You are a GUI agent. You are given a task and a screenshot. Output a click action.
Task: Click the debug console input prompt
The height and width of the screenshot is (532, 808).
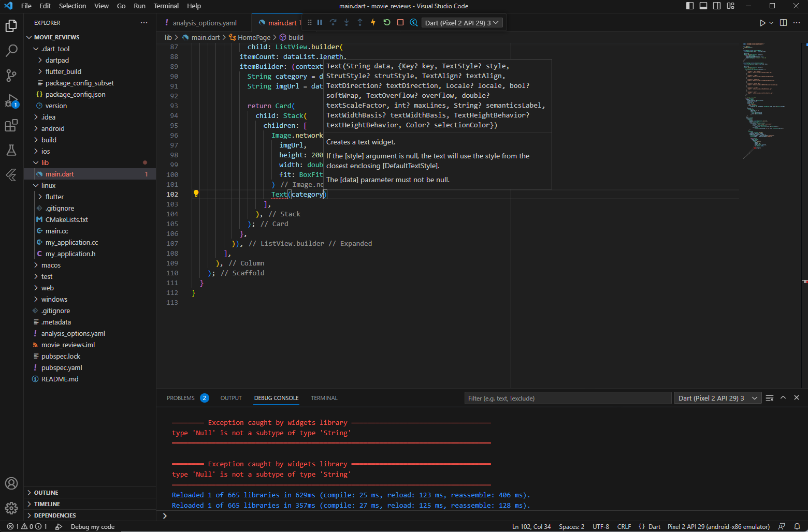coord(482,515)
